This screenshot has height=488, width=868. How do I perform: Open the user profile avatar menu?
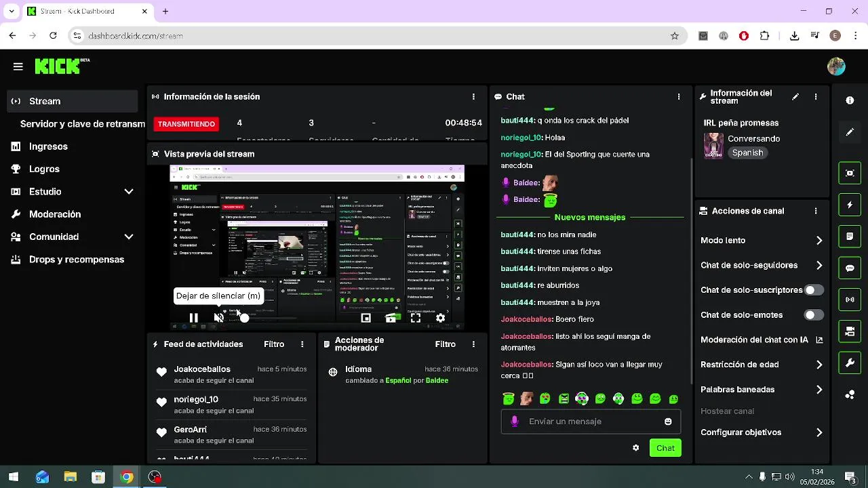tap(836, 66)
